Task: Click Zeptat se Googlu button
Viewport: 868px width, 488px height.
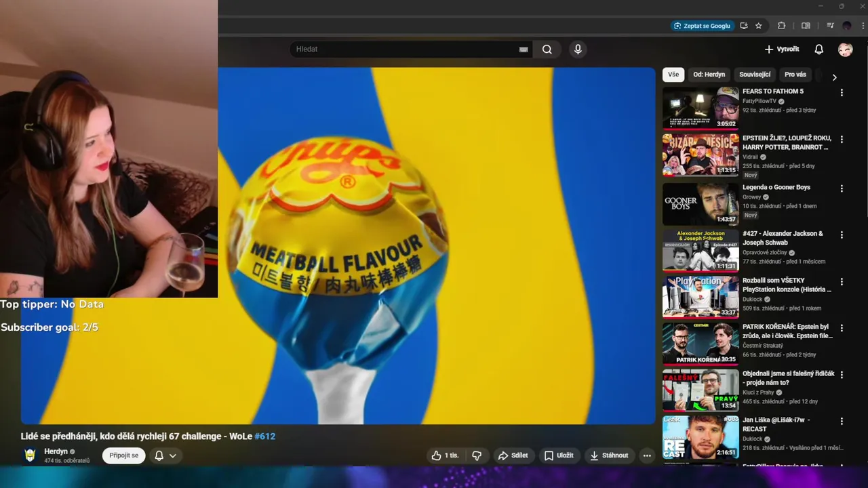Action: click(x=702, y=26)
